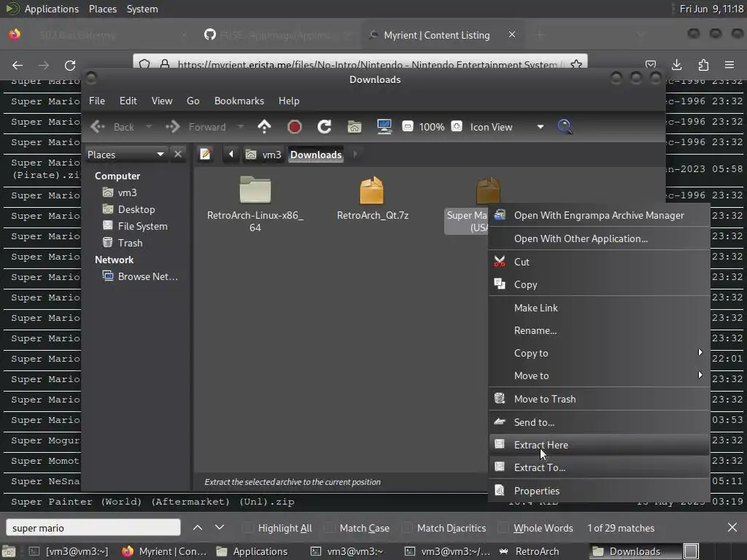Click Cut in the context menu
The width and height of the screenshot is (747, 560).
(599, 262)
